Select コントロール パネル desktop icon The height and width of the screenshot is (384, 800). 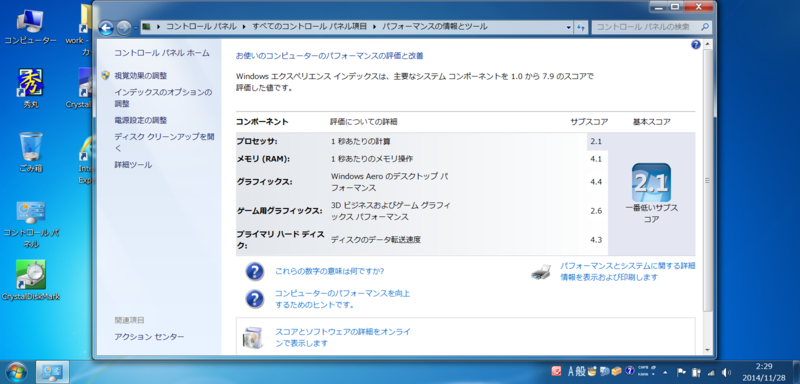(31, 224)
